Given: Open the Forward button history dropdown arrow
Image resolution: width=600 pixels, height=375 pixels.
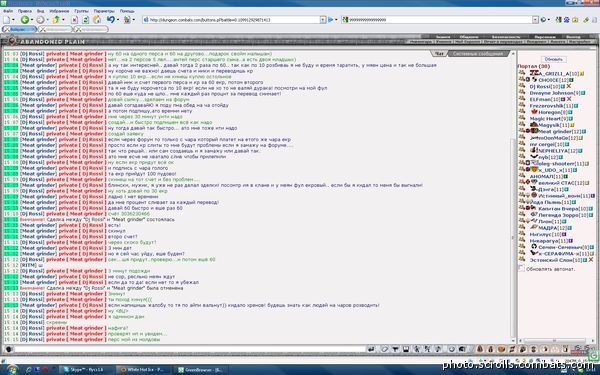Looking at the screenshot, I should click(x=47, y=20).
